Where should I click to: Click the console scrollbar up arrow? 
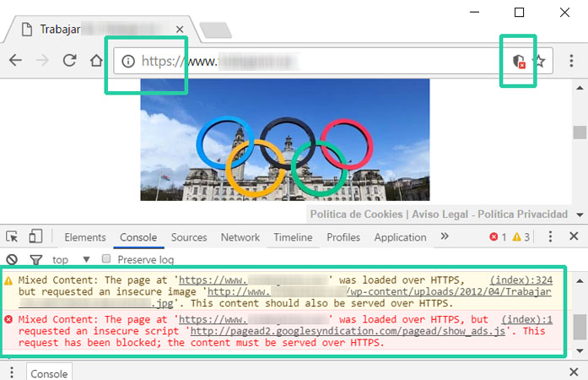click(x=580, y=281)
